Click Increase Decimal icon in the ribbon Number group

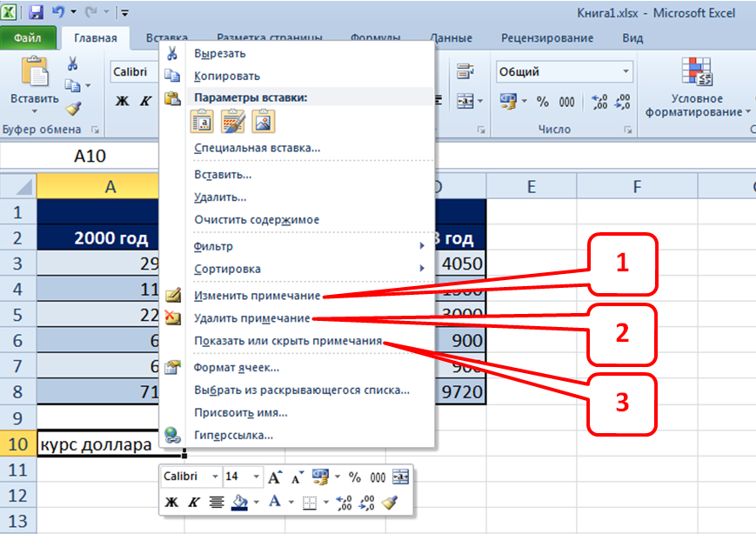599,102
